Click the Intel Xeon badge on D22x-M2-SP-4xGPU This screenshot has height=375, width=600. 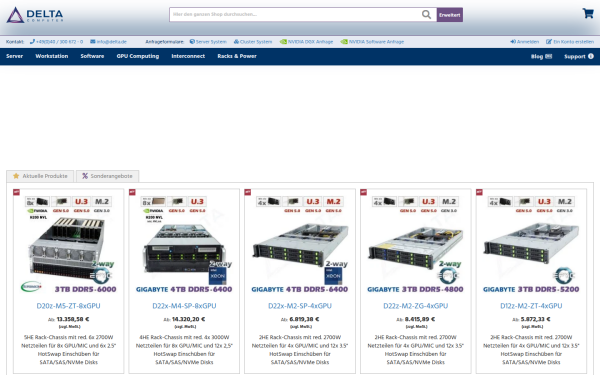[x=333, y=275]
